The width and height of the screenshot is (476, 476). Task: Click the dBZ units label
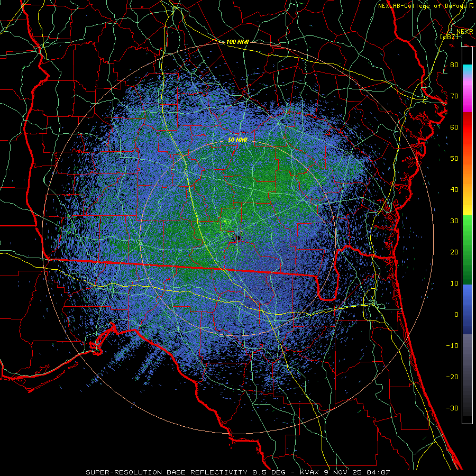click(450, 36)
